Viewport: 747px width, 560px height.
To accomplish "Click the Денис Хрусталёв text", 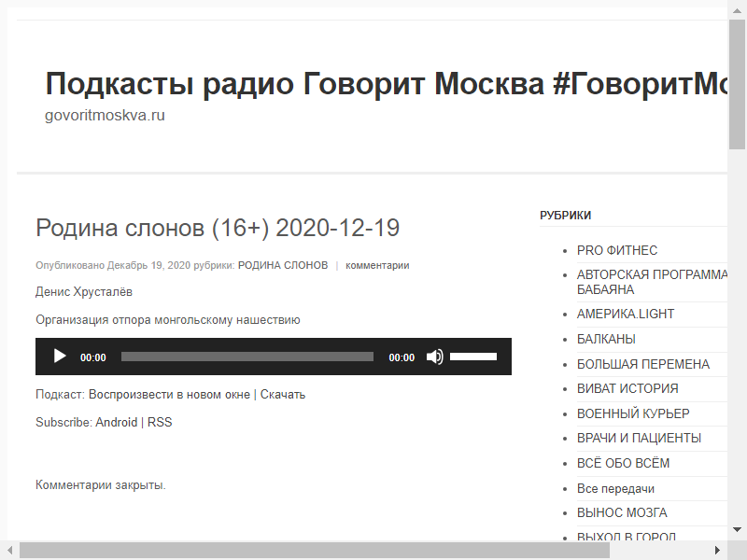I will click(x=84, y=291).
